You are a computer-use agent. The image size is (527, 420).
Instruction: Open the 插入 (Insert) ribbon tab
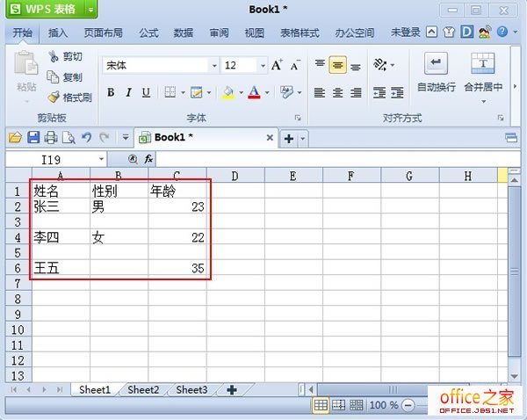[58, 33]
